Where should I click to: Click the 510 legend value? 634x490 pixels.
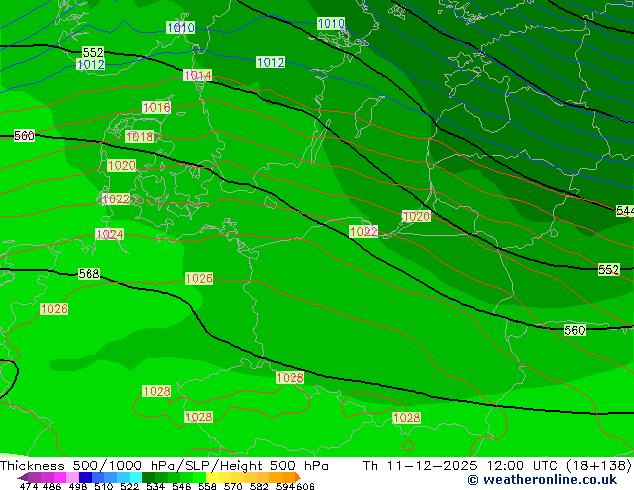coord(104,486)
